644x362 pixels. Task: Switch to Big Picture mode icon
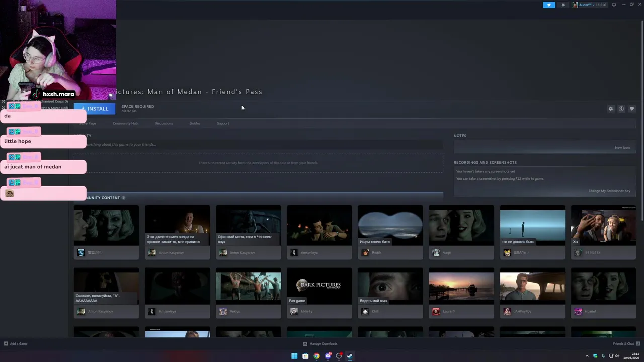(x=614, y=5)
